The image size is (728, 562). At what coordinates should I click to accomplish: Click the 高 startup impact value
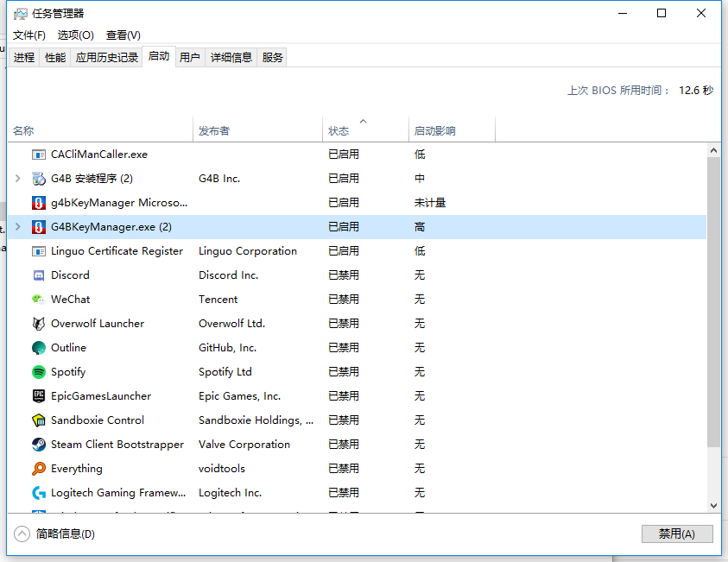(420, 227)
